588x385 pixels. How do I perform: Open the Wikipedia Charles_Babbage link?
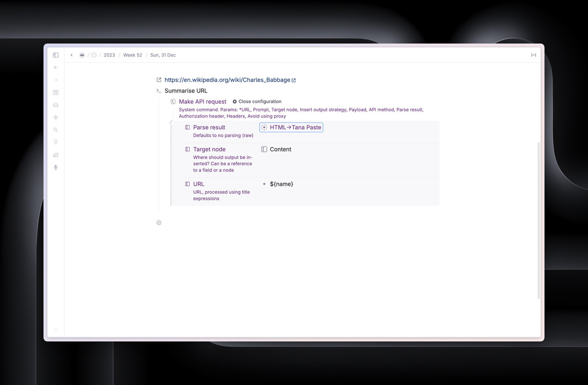coord(227,80)
